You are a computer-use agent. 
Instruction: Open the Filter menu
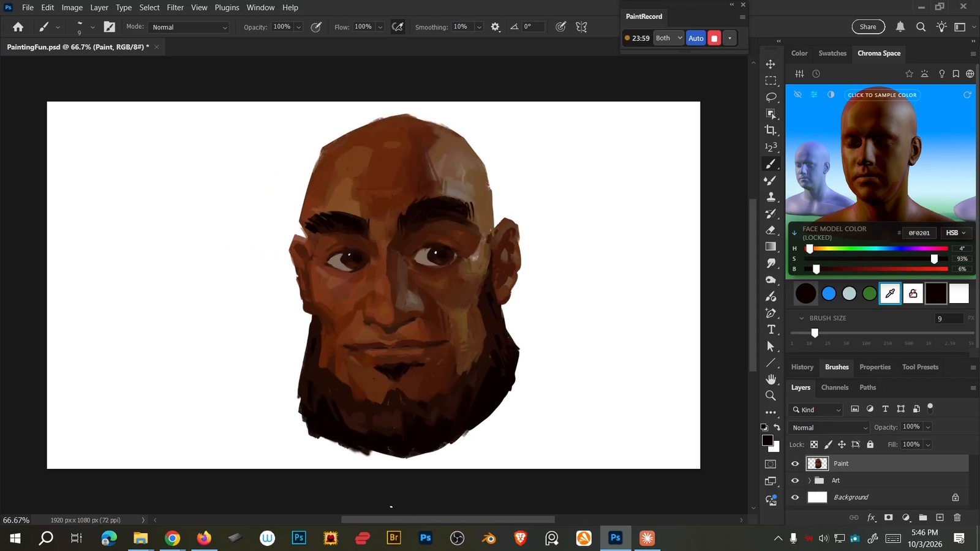(175, 7)
